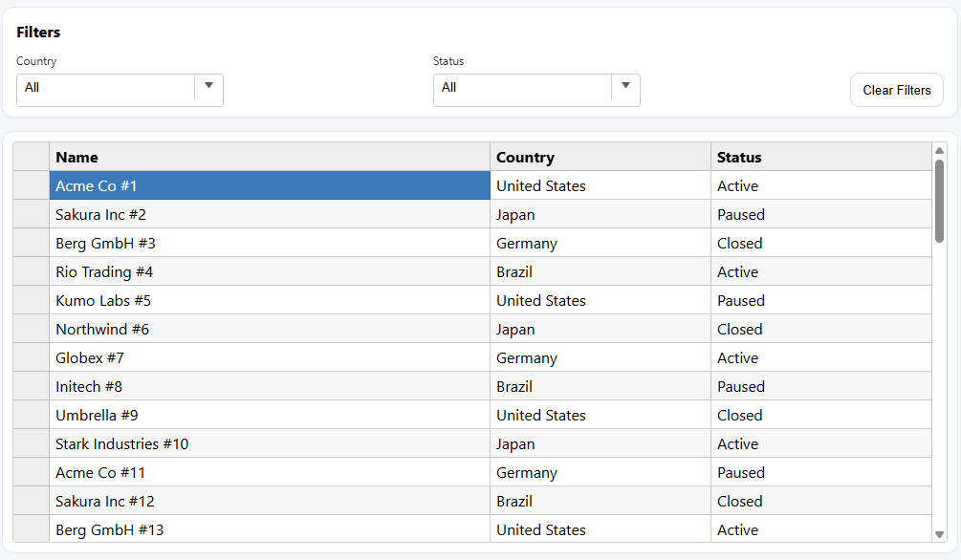This screenshot has width=961, height=560.
Task: Select the Closed status cell for Northwind #6
Action: [820, 330]
